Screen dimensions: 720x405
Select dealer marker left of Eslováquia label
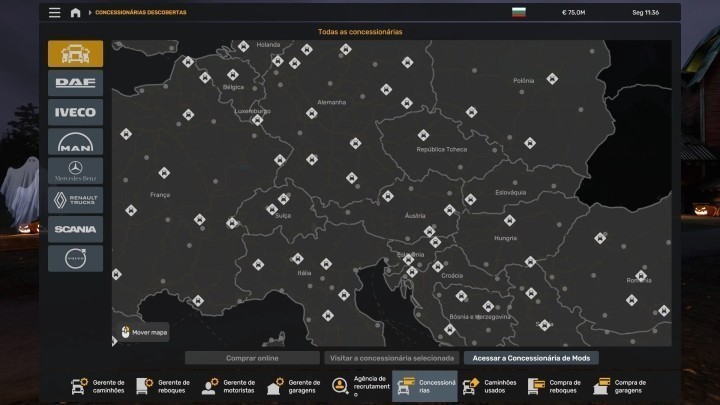[470, 199]
